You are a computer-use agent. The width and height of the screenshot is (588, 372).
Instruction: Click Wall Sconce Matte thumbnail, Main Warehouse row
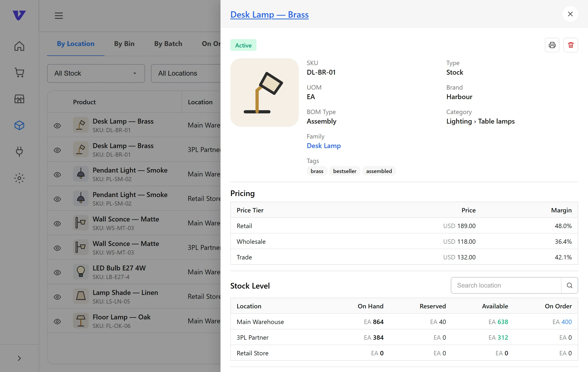[81, 223]
